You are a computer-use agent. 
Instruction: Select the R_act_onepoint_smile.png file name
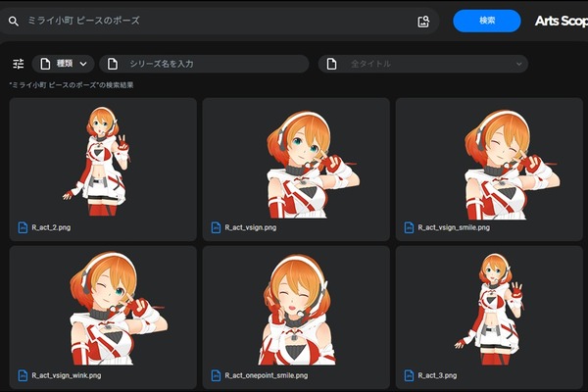pyautogui.click(x=267, y=375)
